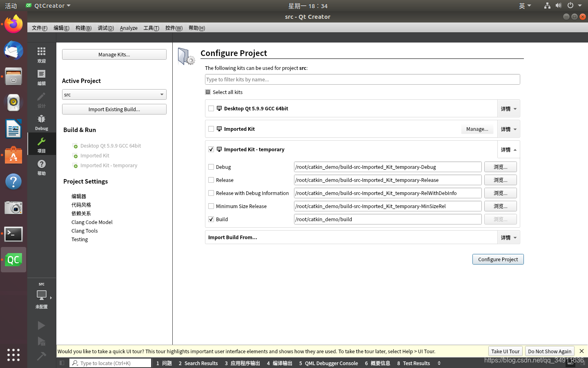
Task: Check Release with Debug Information
Action: 211,193
